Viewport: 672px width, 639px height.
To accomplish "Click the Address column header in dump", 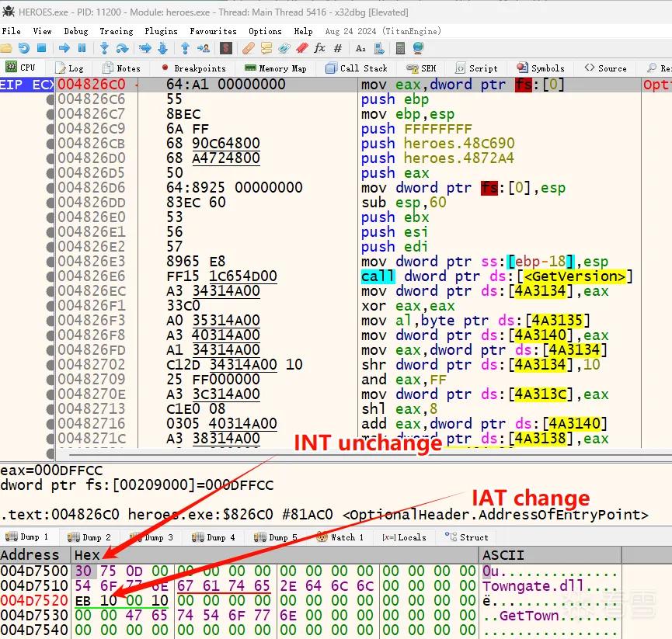I will (30, 555).
